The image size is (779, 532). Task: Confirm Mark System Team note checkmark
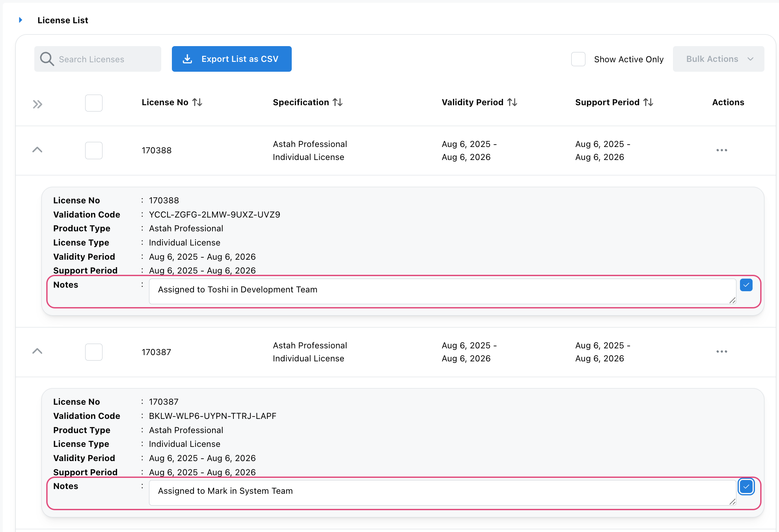(746, 487)
